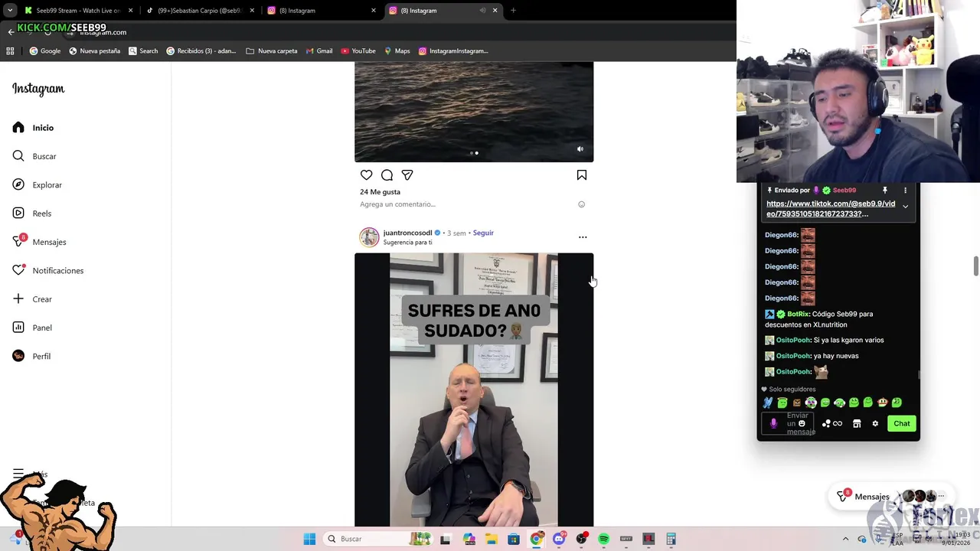Open Calculator from taskbar
Image resolution: width=980 pixels, height=551 pixels.
tap(671, 539)
